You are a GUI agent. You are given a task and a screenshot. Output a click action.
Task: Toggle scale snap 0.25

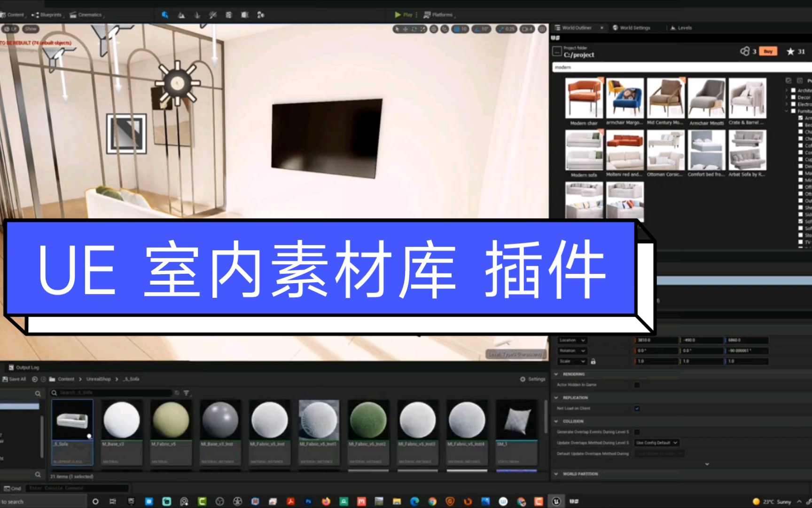tap(506, 29)
